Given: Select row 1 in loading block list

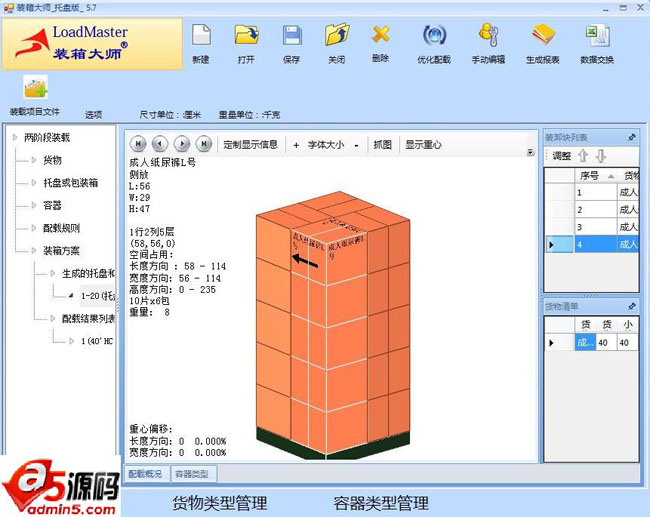Looking at the screenshot, I should (592, 192).
